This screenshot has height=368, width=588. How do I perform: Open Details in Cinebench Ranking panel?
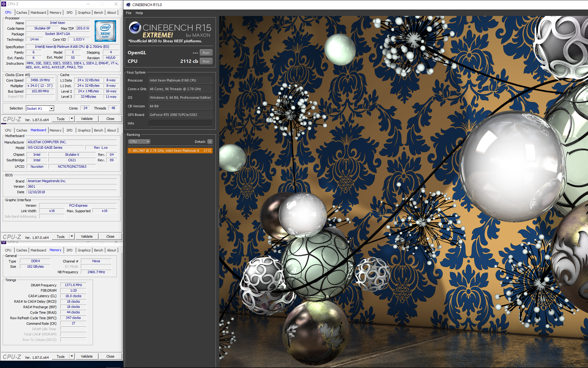point(200,142)
